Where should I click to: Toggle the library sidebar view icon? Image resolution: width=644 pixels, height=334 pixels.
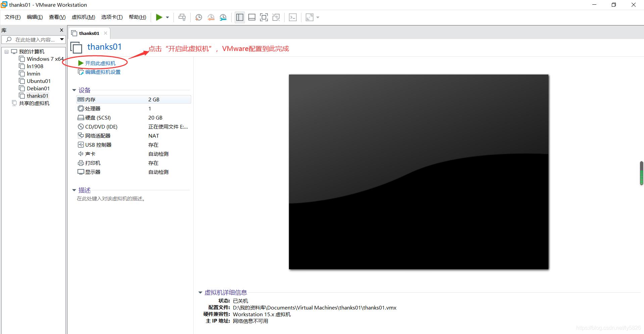point(240,17)
